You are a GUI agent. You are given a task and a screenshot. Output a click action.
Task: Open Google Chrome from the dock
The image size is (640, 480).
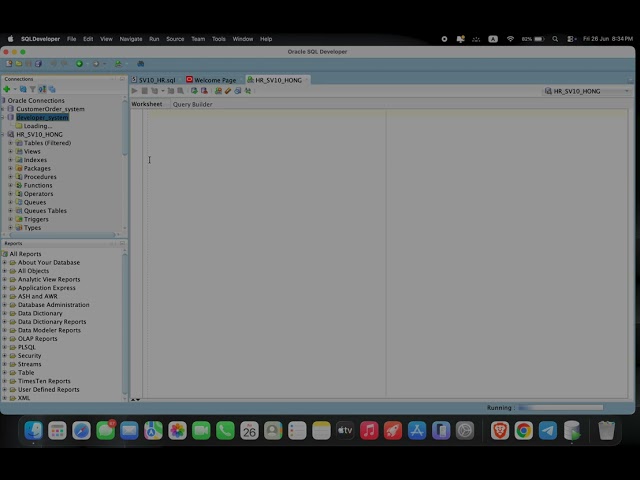(x=524, y=431)
